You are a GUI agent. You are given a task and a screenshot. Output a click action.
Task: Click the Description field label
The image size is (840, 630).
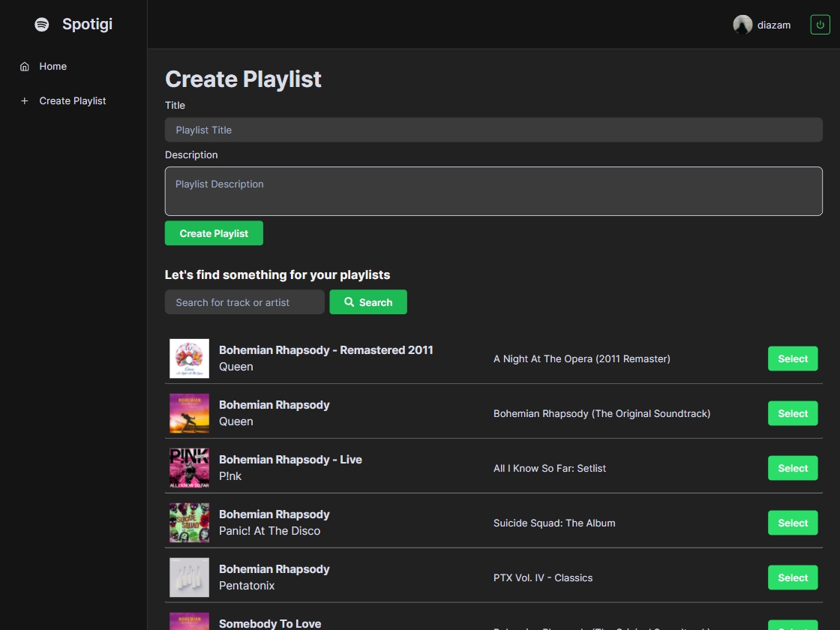coord(191,154)
